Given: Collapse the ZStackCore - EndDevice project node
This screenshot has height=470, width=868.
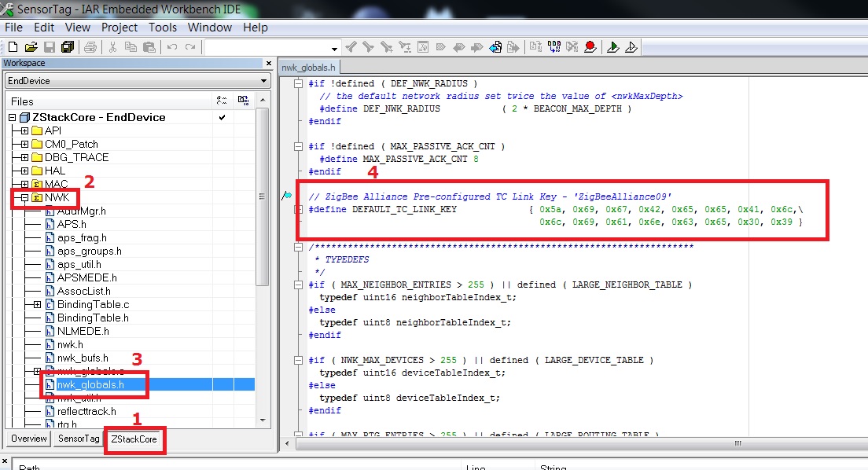Looking at the screenshot, I should (12, 117).
